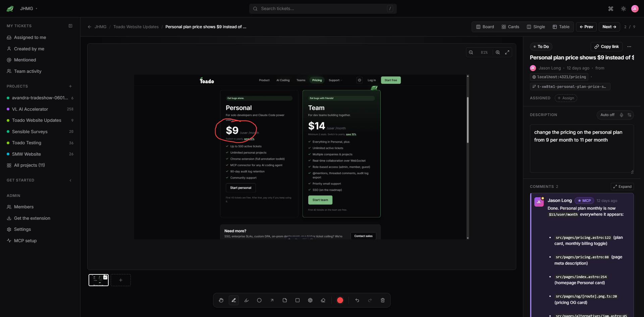Go back using the breadcrumb arrow
The image size is (644, 317).
[x=90, y=27]
